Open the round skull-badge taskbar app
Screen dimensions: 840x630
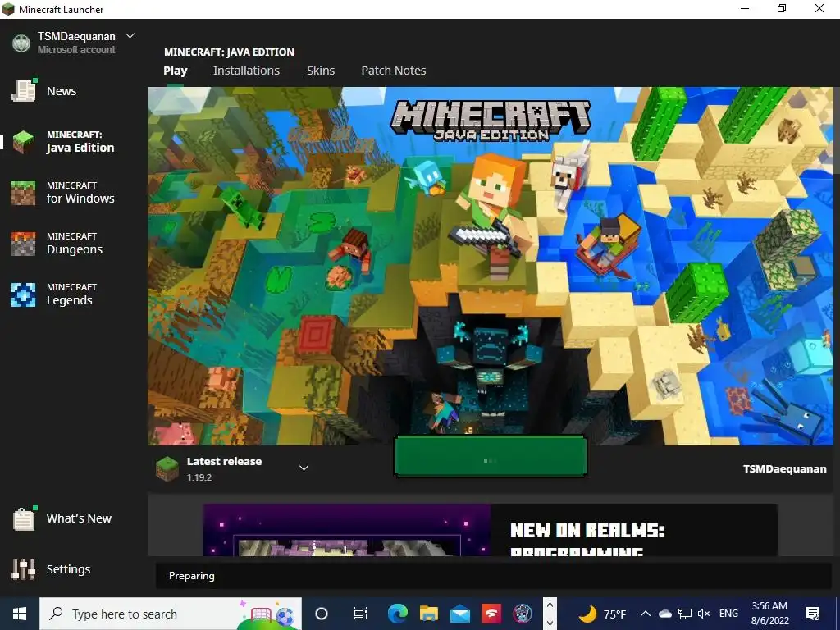click(x=523, y=614)
